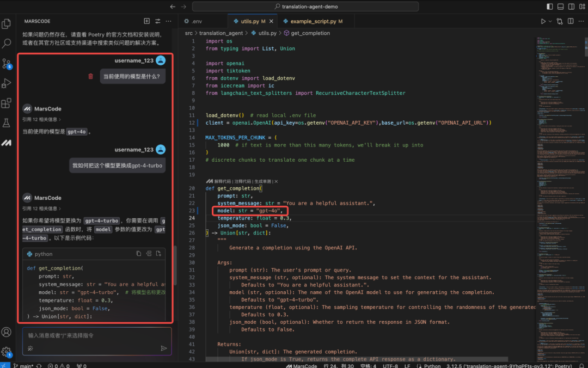Start a new MarsCode chat
588x368 pixels.
pos(146,21)
